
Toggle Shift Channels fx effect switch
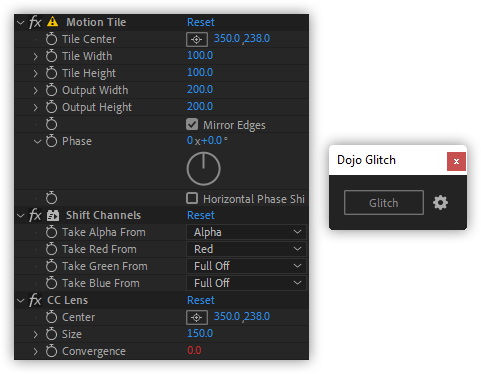tap(35, 215)
